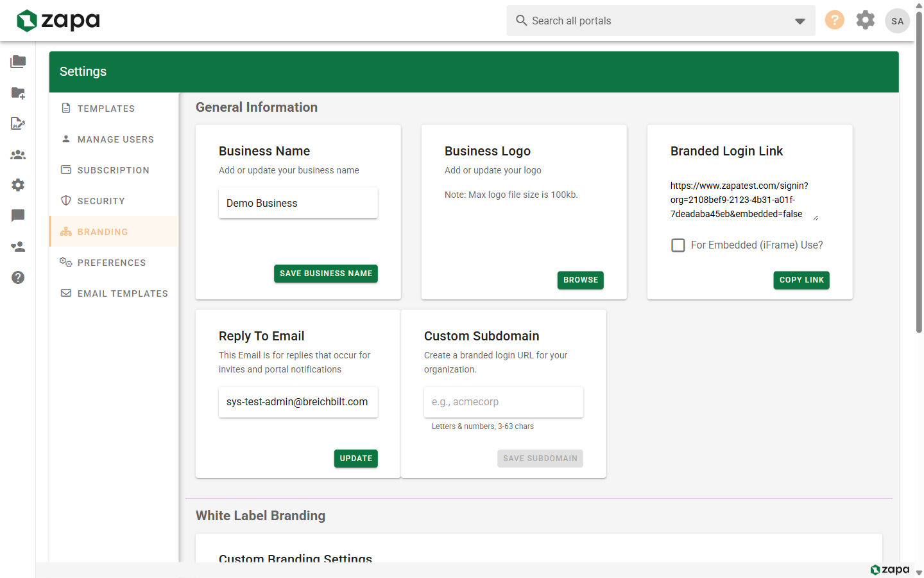Click the 'White Label Branding' heading
This screenshot has width=924, height=578.
pos(261,516)
